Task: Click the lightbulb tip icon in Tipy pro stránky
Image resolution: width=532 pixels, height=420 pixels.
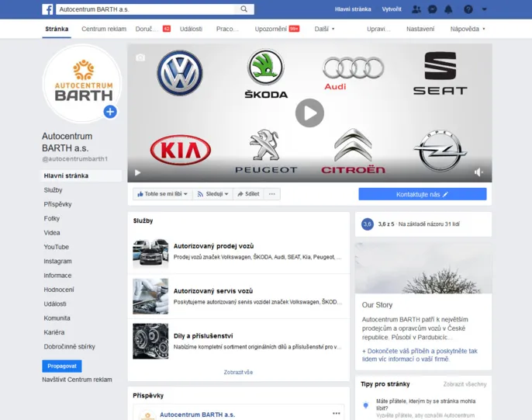Action: pyautogui.click(x=366, y=405)
